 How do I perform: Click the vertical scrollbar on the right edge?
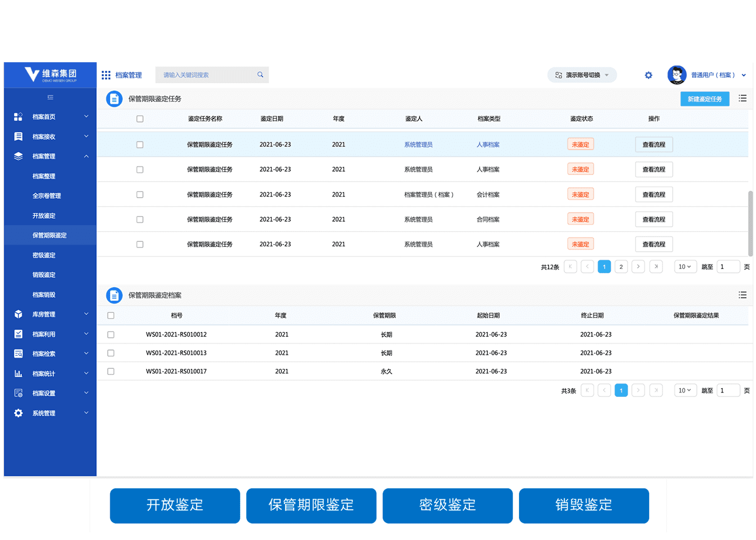(x=750, y=223)
